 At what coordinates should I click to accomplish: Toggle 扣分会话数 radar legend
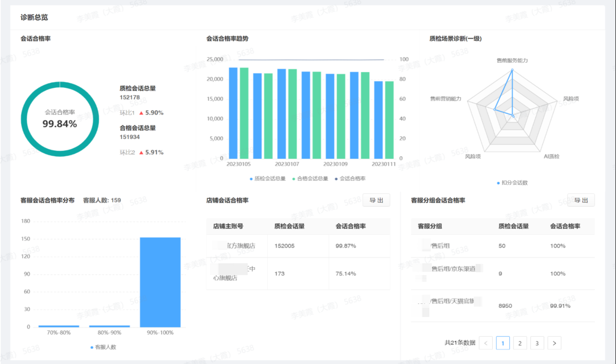point(512,183)
